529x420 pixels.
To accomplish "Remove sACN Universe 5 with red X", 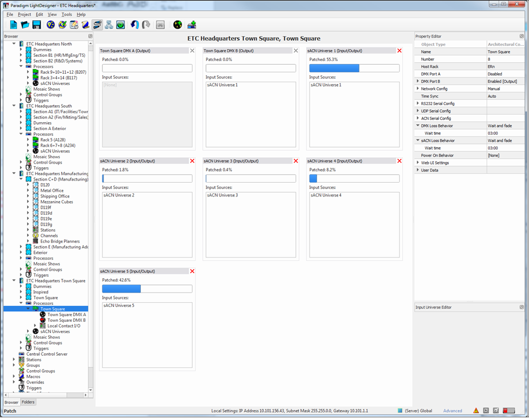I will tap(192, 271).
